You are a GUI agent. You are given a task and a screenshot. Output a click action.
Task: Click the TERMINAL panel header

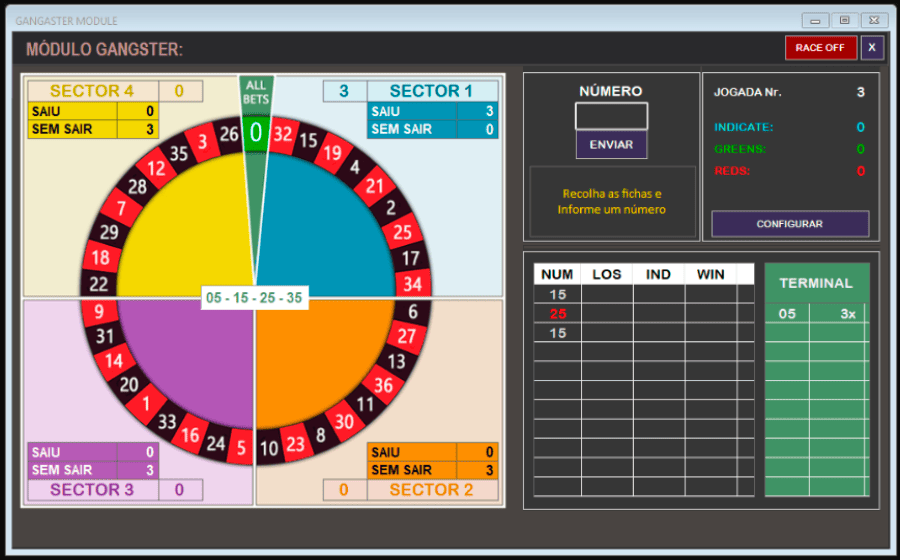816,283
